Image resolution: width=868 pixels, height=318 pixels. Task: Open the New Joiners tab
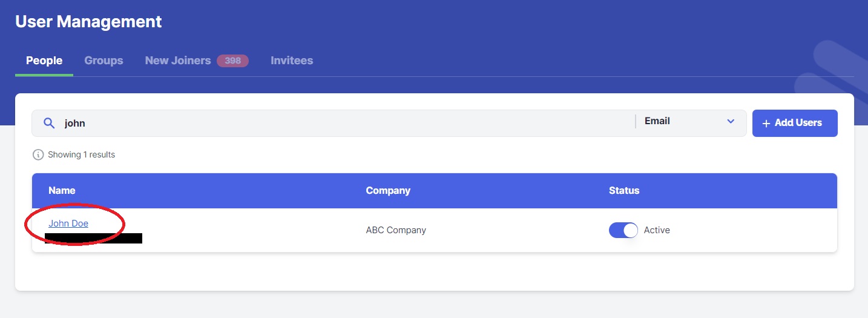click(x=177, y=61)
